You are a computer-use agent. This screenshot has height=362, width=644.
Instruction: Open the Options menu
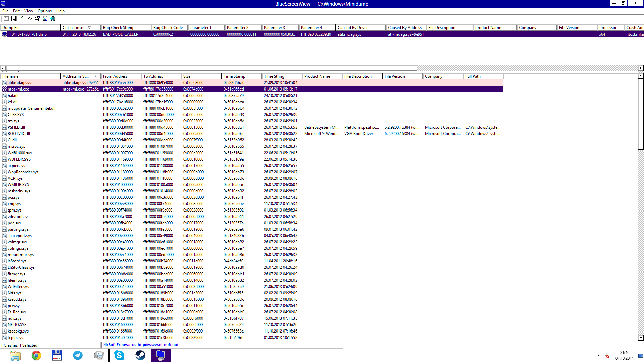(44, 11)
